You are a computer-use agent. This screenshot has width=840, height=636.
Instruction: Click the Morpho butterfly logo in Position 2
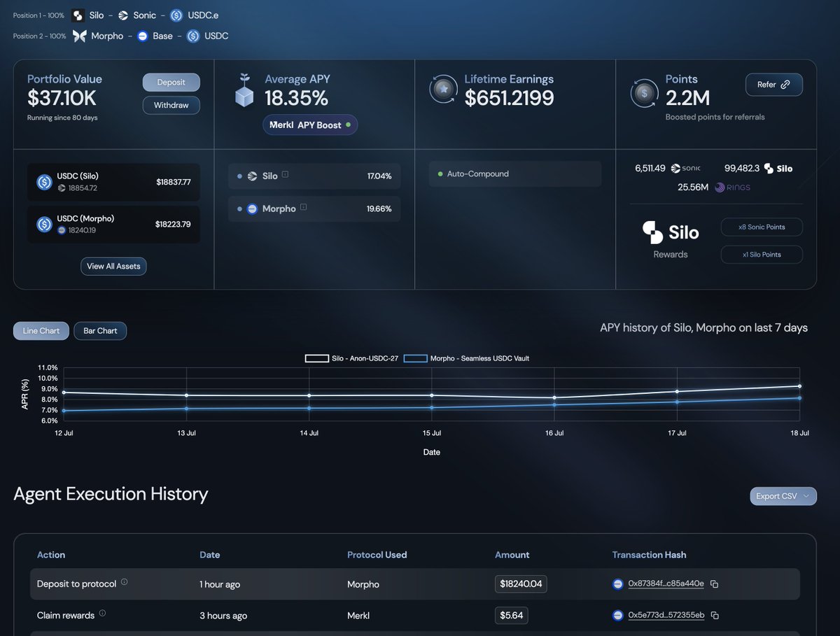[x=79, y=36]
